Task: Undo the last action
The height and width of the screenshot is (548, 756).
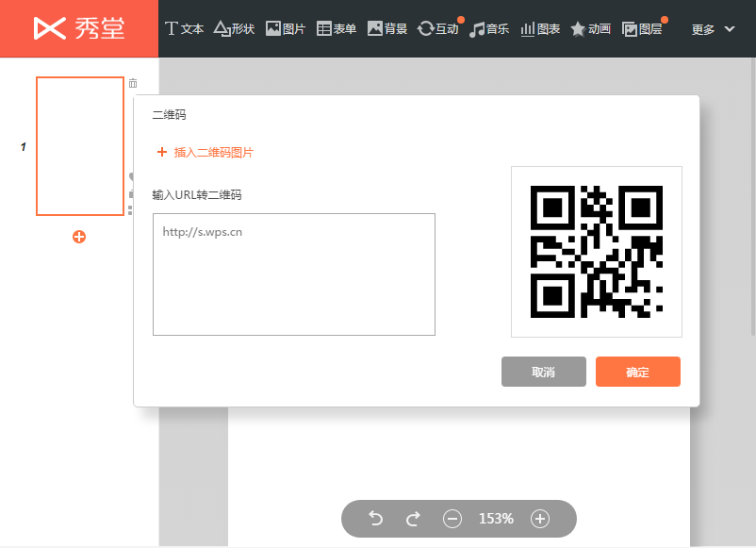Action: [x=375, y=519]
